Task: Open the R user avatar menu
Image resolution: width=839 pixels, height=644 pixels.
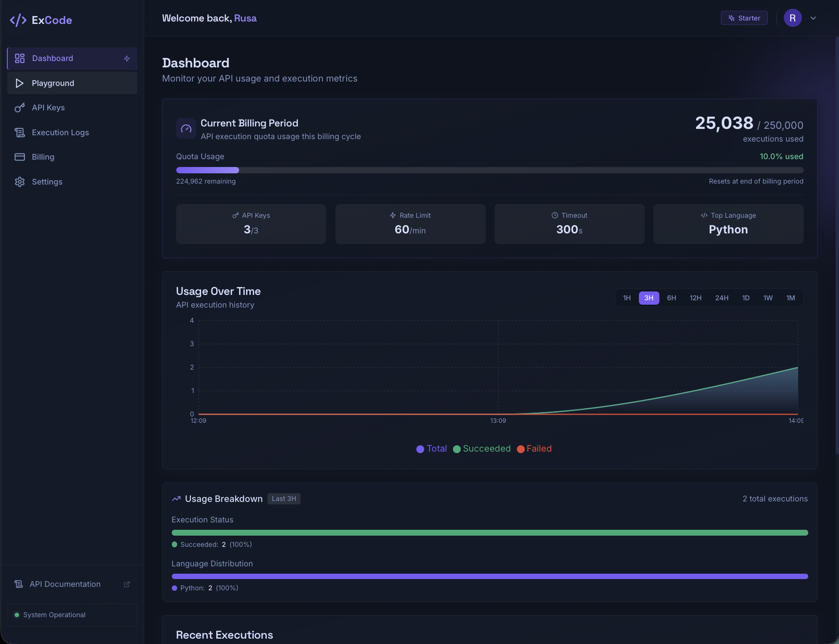Action: pos(793,19)
